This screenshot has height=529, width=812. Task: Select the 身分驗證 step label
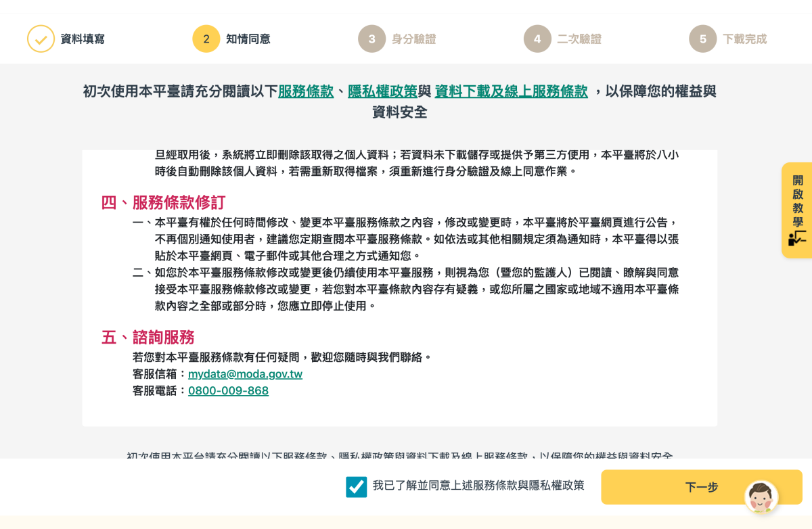[413, 39]
